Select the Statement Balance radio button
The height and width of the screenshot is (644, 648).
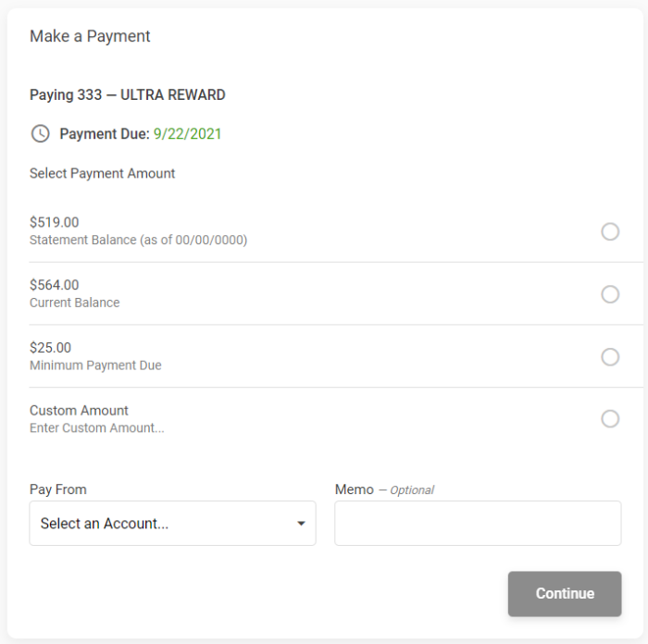point(610,231)
